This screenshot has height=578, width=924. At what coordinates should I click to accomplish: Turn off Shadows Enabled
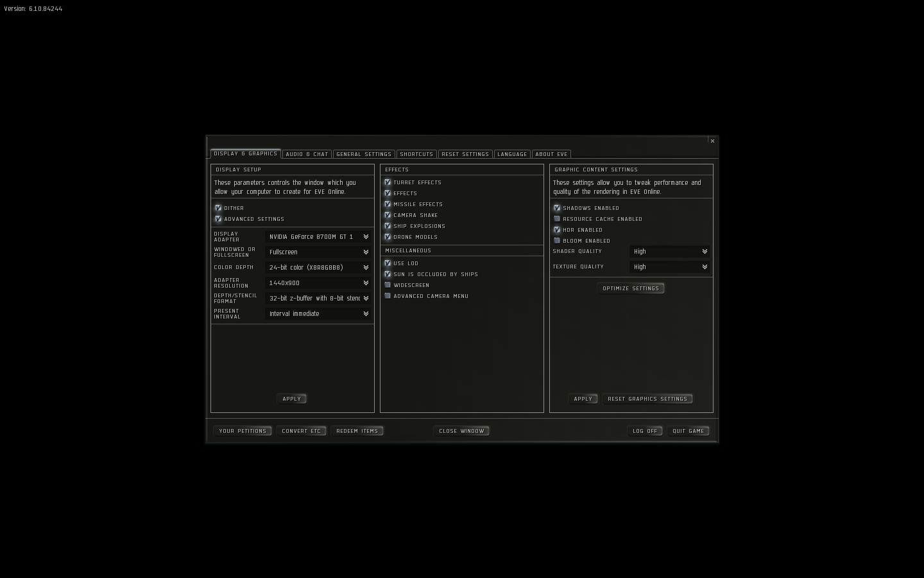coord(557,208)
